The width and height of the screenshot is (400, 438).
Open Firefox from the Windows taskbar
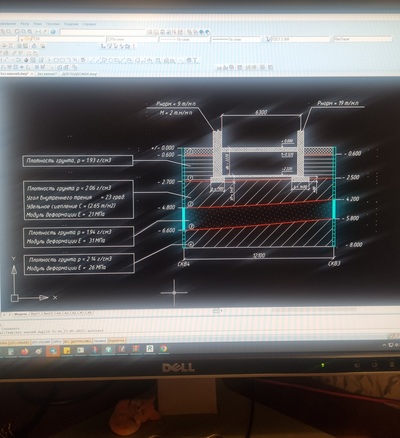click(x=25, y=351)
